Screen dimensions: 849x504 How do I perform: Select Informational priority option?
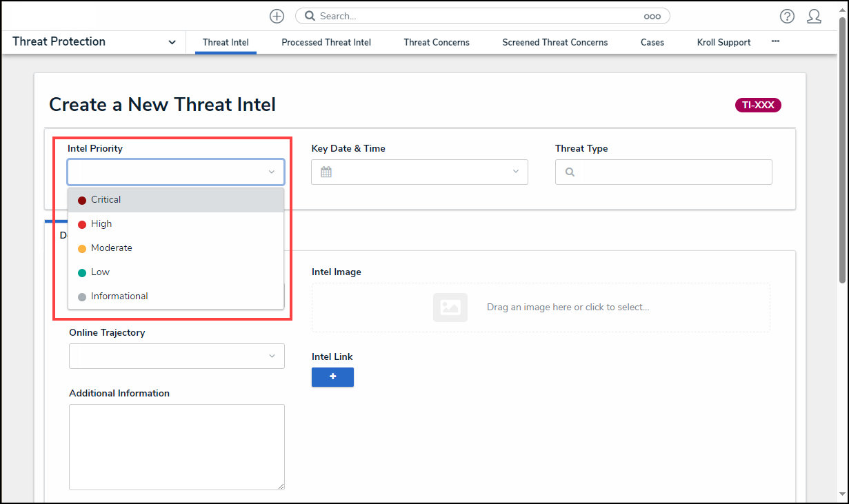176,296
